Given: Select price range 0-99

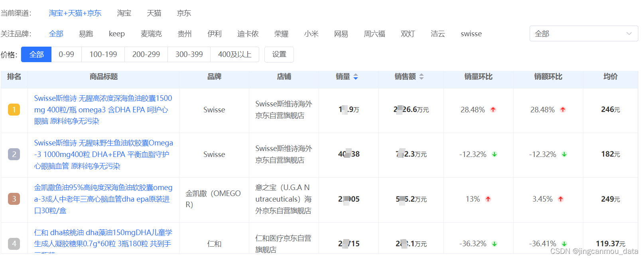Looking at the screenshot, I should tap(66, 55).
